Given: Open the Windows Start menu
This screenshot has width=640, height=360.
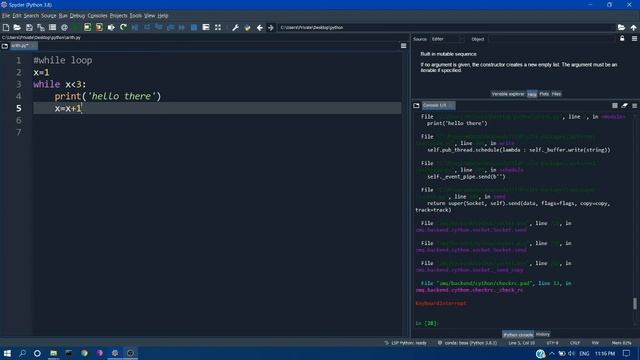Looking at the screenshot, I should 7,353.
